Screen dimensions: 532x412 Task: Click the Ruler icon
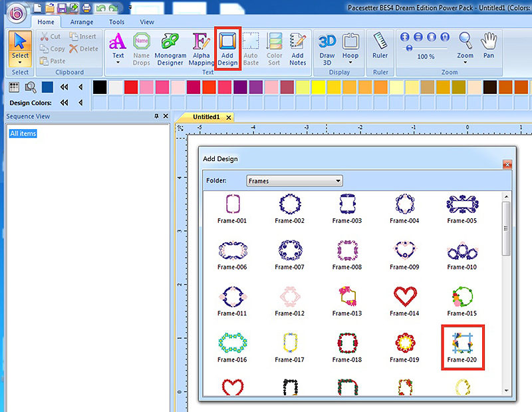(x=380, y=45)
